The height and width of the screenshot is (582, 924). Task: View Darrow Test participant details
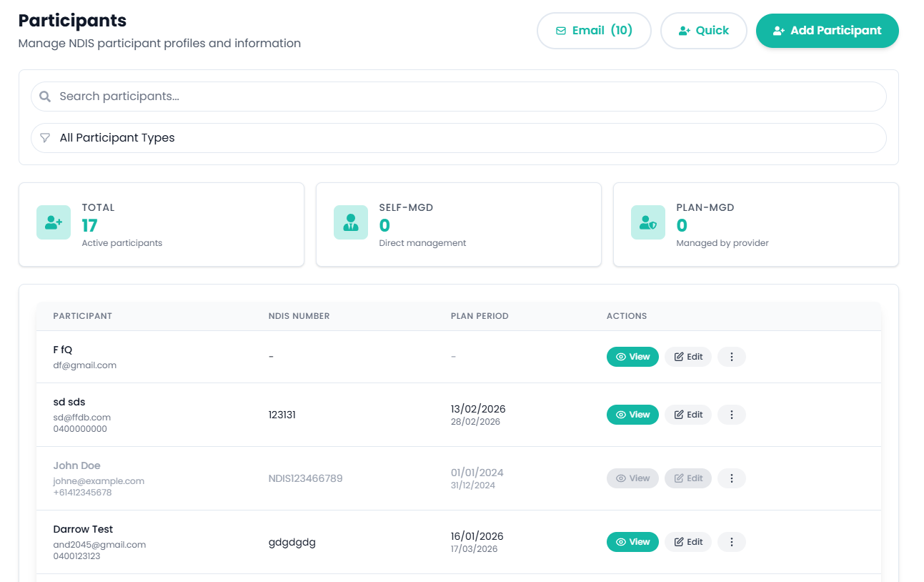tap(632, 542)
